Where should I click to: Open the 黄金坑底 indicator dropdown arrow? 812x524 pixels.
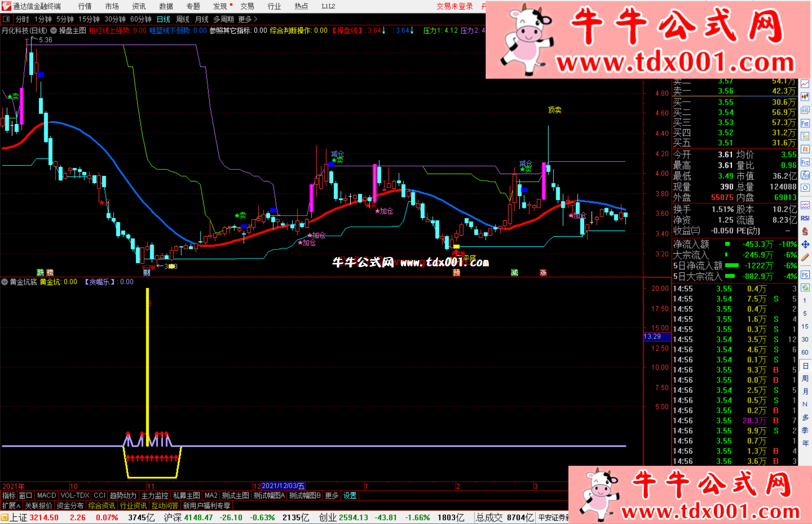(5, 282)
